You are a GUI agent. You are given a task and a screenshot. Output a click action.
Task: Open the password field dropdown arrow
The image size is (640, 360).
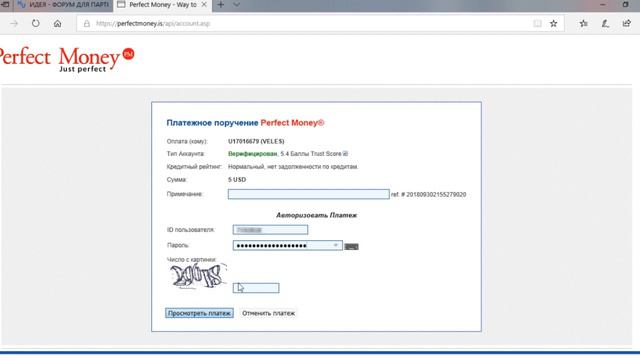(x=336, y=245)
